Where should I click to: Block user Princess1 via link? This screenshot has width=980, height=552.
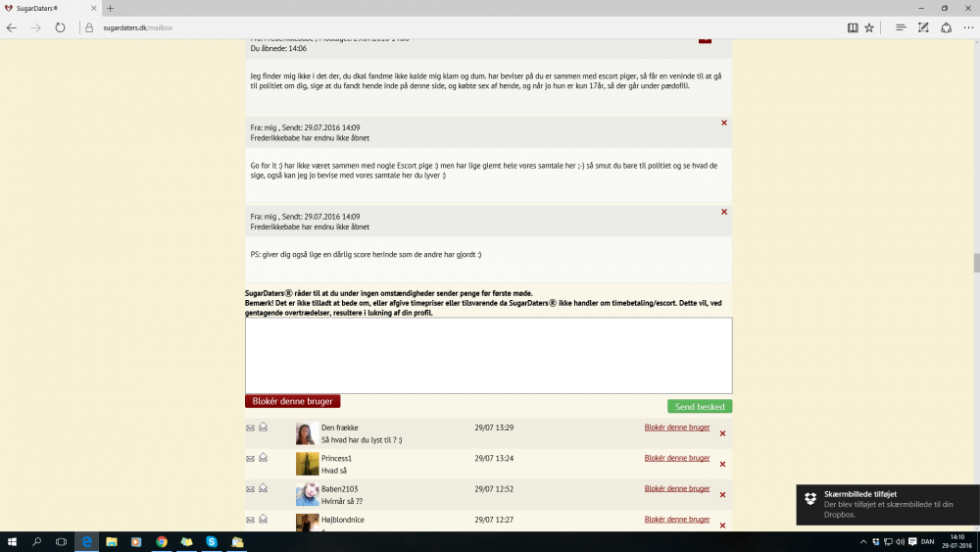tap(677, 458)
